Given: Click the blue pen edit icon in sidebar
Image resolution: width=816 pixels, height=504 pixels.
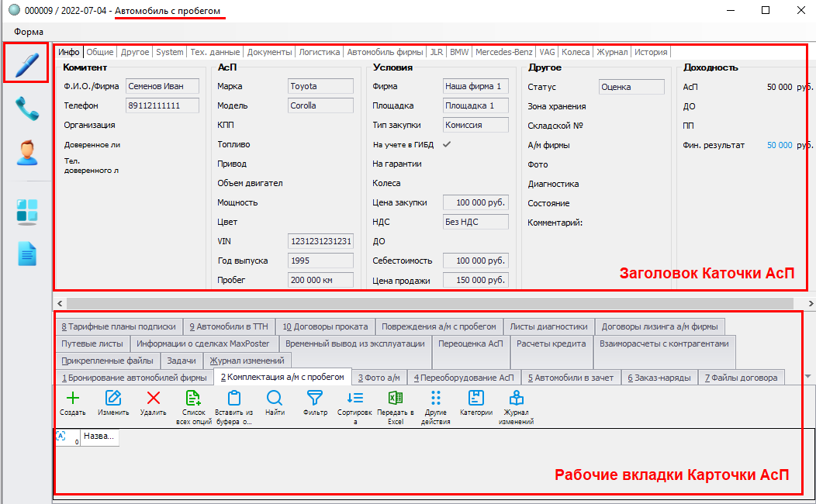Looking at the screenshot, I should coord(26,63).
